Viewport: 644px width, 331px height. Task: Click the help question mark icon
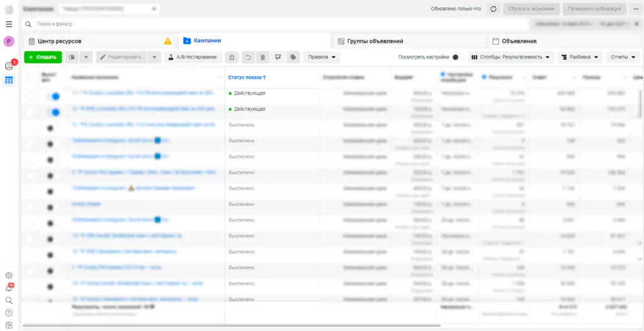coord(9,313)
